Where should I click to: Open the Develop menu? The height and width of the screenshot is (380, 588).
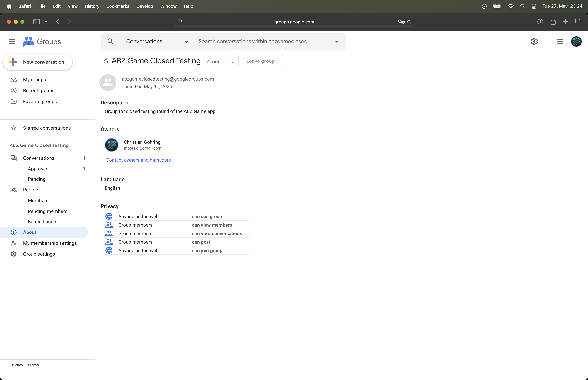pos(145,6)
